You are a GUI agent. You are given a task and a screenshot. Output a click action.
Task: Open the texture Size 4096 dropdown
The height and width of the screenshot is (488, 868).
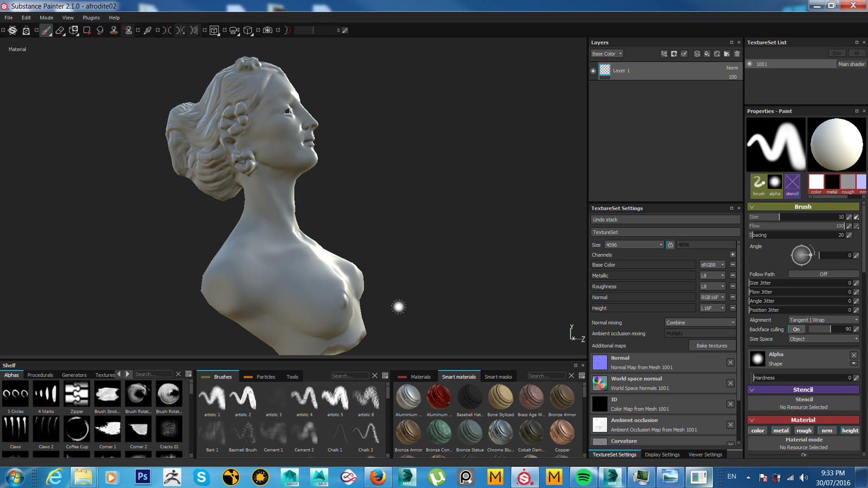coord(634,245)
